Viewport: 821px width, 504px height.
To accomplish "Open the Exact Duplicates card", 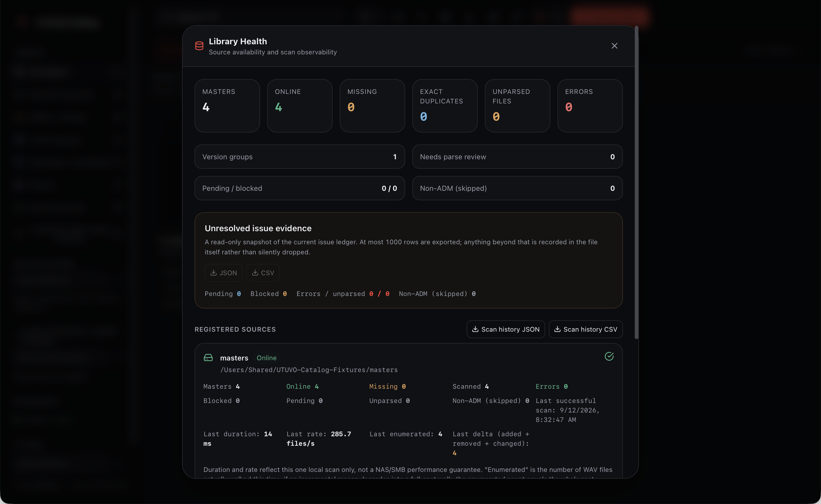I will tap(445, 106).
